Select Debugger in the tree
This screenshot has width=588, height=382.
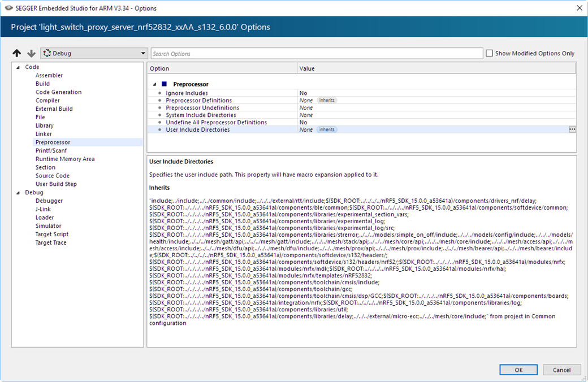pos(49,201)
